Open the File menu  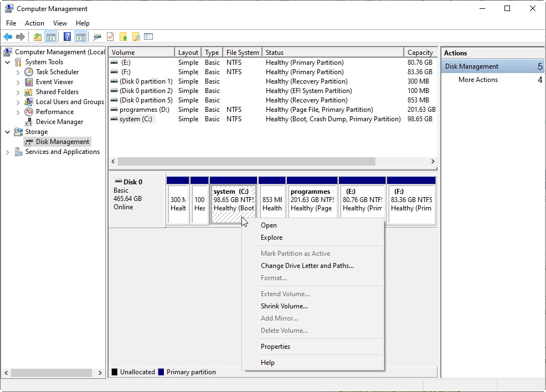(x=11, y=23)
